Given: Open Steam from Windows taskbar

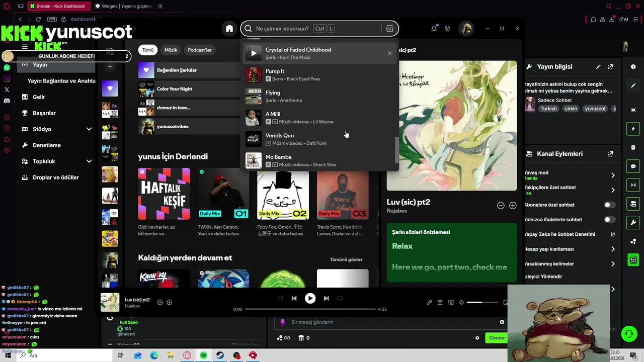Looking at the screenshot, I should click(220, 355).
